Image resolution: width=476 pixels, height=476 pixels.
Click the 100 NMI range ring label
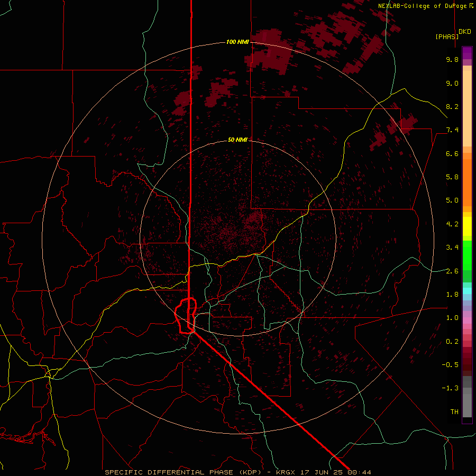click(237, 42)
